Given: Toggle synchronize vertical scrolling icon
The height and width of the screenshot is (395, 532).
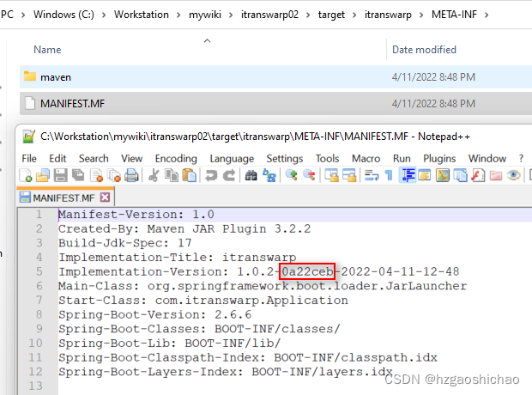Looking at the screenshot, I should tap(331, 175).
